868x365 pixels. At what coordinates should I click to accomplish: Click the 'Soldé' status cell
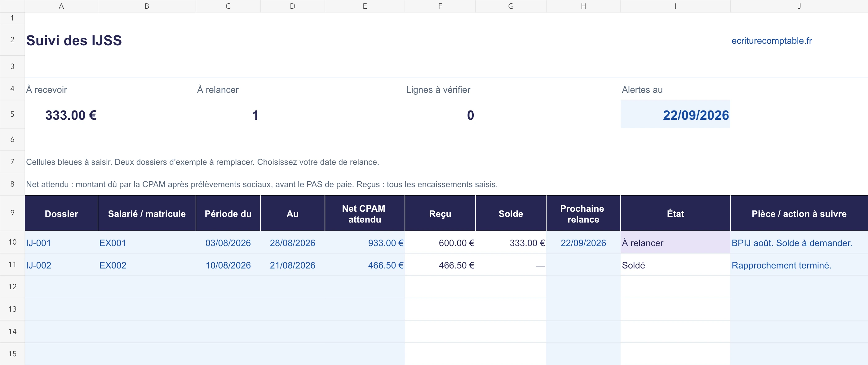pyautogui.click(x=675, y=265)
